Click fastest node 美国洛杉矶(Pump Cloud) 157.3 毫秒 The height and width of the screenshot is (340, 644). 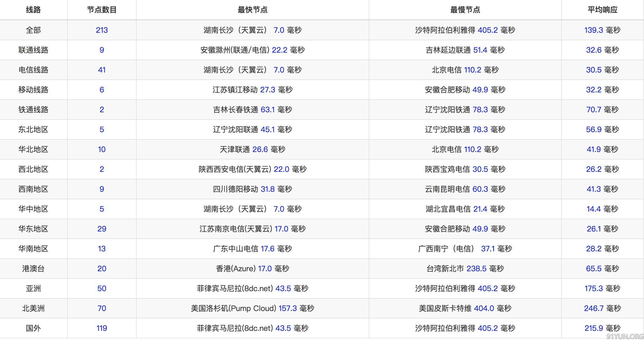tap(252, 308)
